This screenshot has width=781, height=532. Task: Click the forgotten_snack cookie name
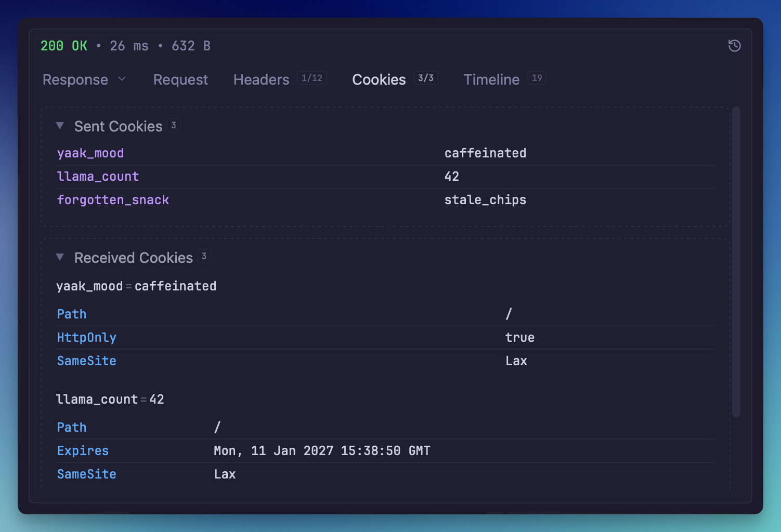click(x=113, y=200)
